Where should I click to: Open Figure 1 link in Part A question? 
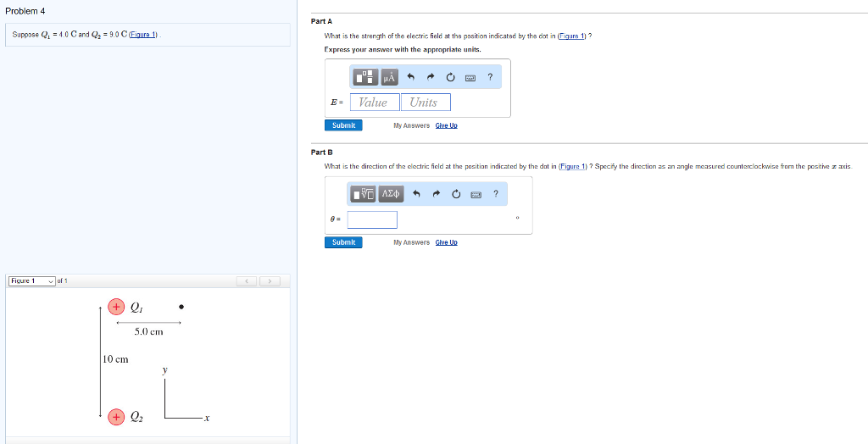click(572, 36)
